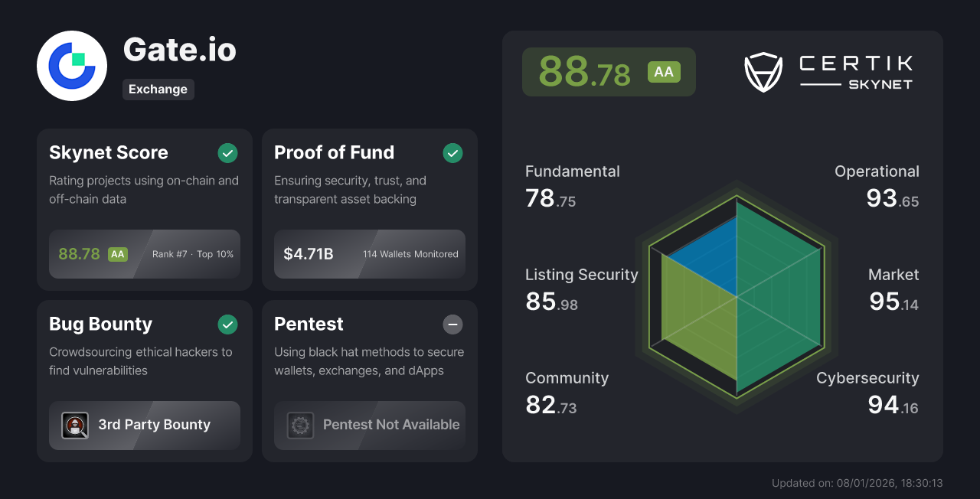Open the 3rd Party Bounty button
Image resolution: width=980 pixels, height=499 pixels.
[144, 426]
